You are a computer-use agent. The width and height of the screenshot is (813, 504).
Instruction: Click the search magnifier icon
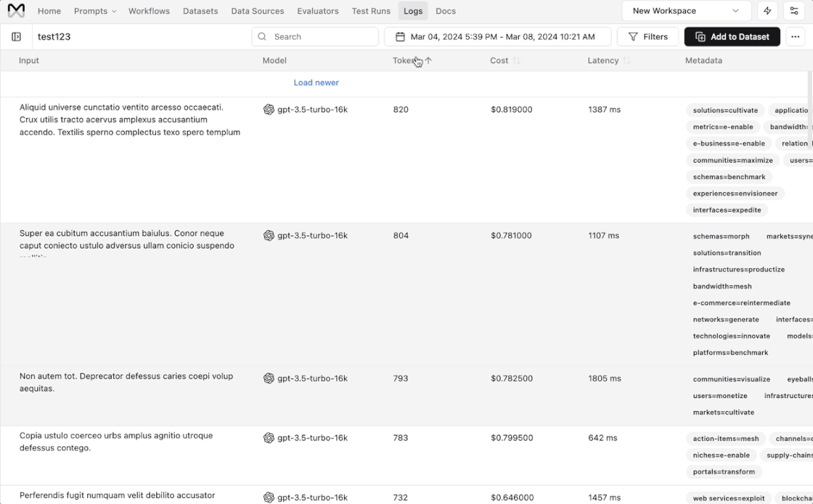[x=262, y=37]
